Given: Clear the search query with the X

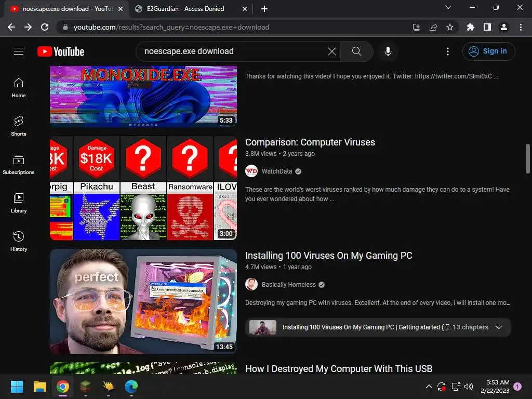Looking at the screenshot, I should click(x=332, y=51).
